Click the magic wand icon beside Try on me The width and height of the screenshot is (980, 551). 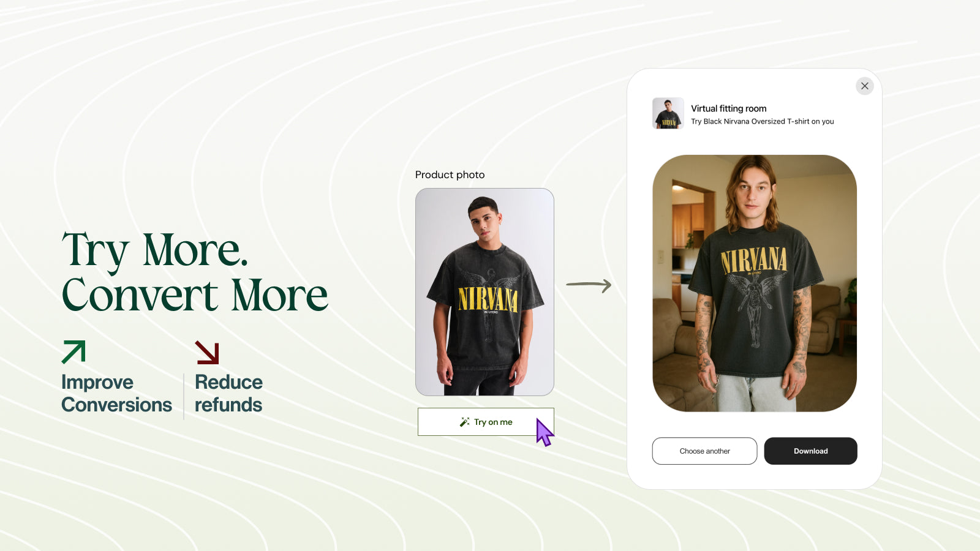point(464,422)
